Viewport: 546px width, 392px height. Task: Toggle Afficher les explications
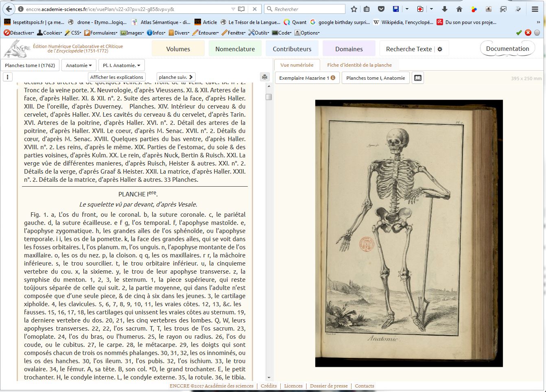coord(117,77)
